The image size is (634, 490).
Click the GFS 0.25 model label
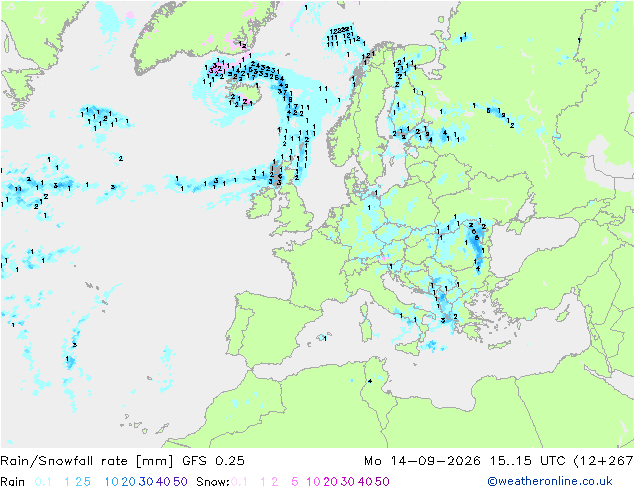[213, 461]
